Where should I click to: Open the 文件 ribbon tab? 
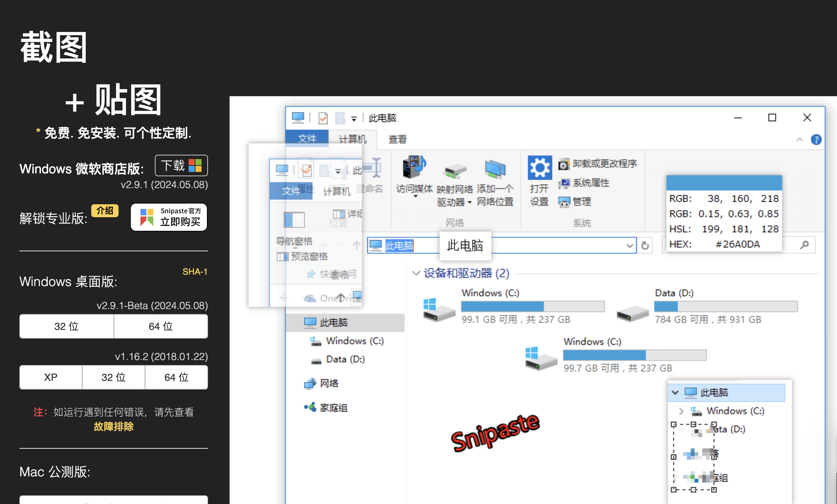click(x=307, y=139)
